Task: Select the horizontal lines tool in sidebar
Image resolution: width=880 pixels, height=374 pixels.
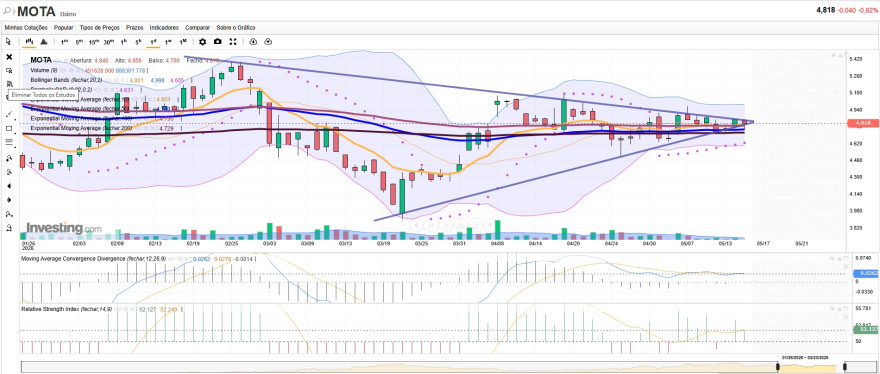Action: click(9, 143)
